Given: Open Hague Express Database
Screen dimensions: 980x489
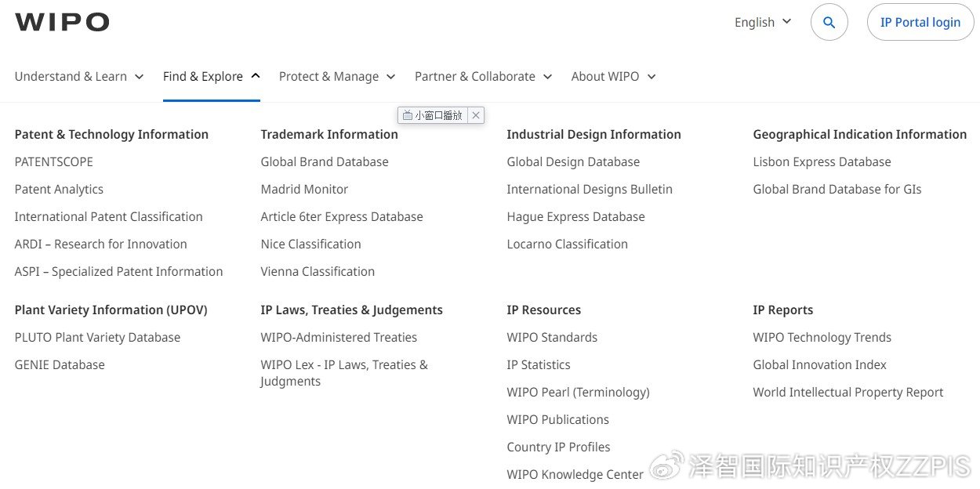Looking at the screenshot, I should [x=576, y=216].
